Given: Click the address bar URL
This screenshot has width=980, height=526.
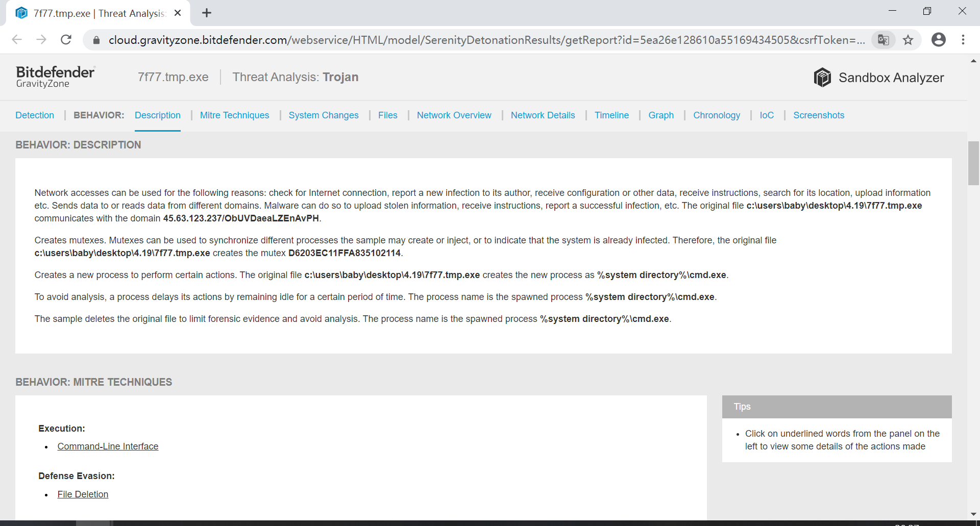Looking at the screenshot, I should point(486,40).
